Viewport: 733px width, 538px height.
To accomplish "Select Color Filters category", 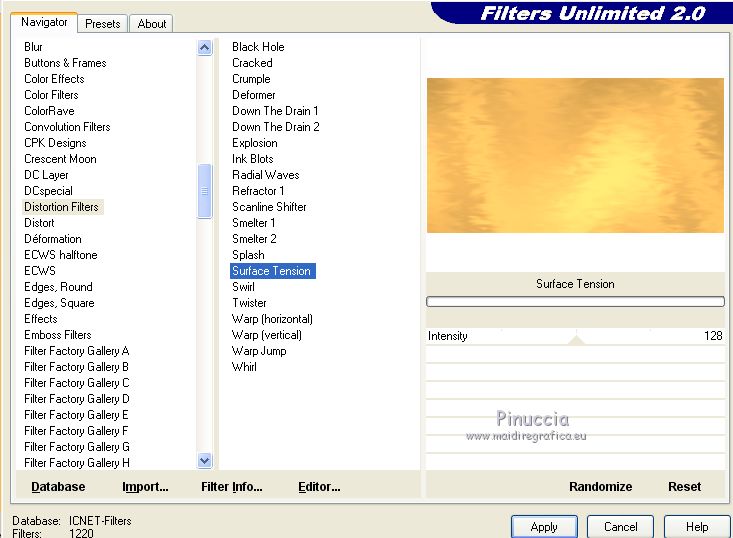I will (x=51, y=95).
